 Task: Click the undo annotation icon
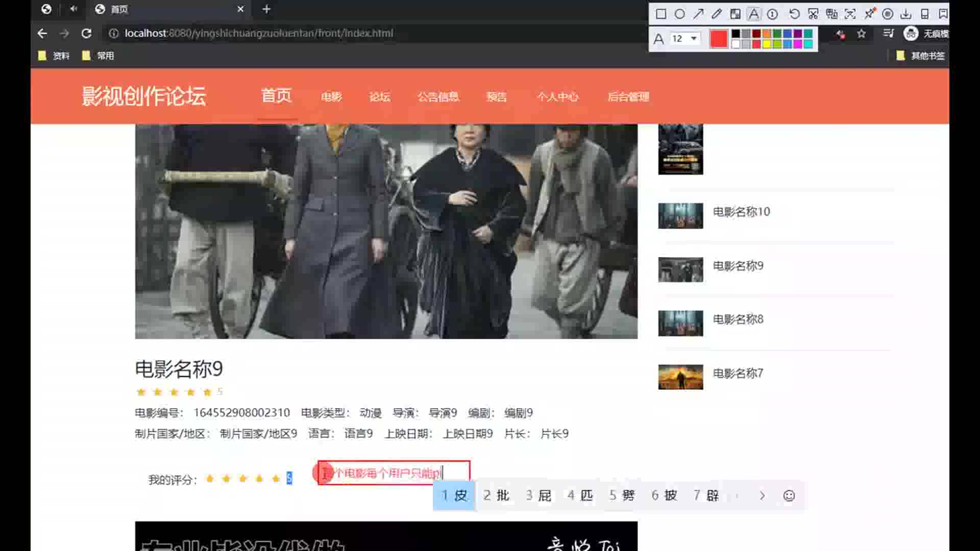[x=794, y=14]
